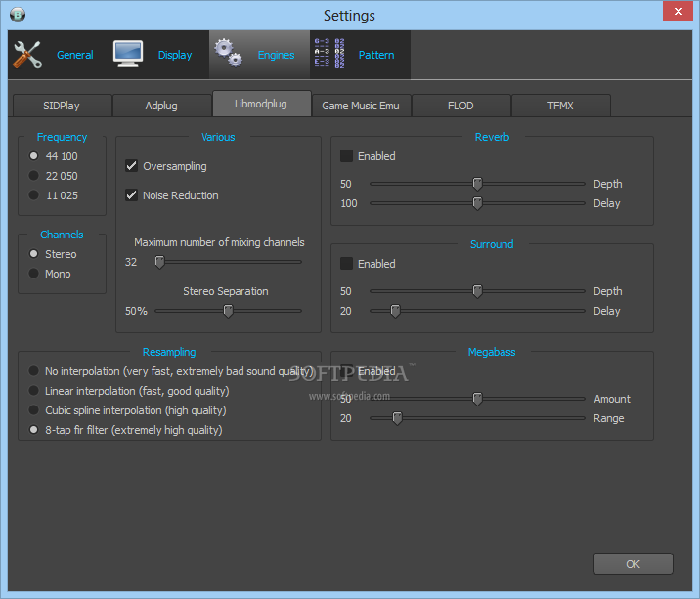
Task: Click the app logo in the title bar
Action: point(18,15)
